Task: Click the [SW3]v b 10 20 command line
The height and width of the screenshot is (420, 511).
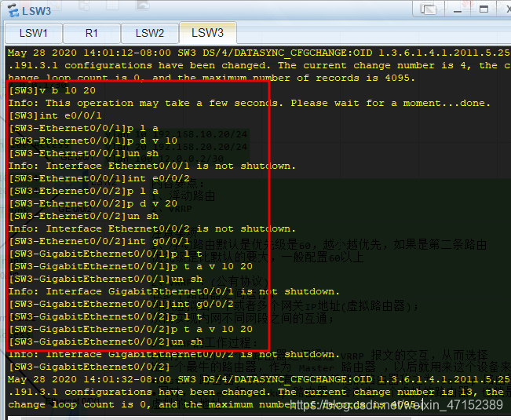Action: 52,90
